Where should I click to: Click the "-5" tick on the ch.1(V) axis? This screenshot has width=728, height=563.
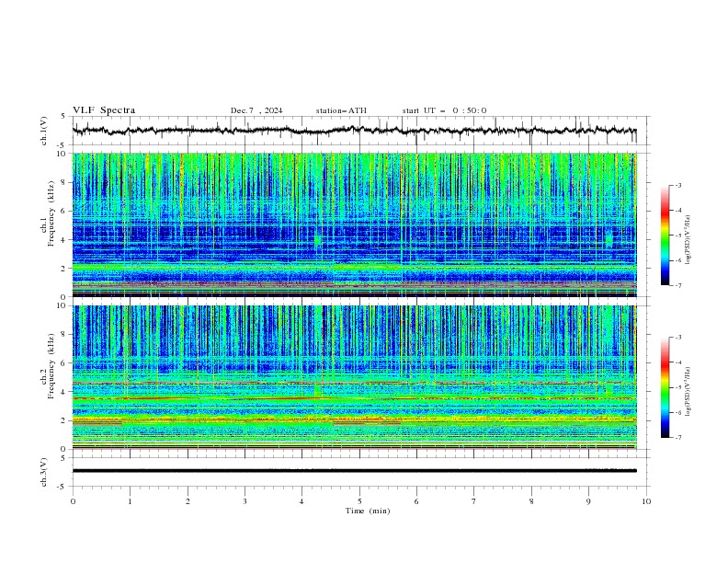pyautogui.click(x=63, y=145)
